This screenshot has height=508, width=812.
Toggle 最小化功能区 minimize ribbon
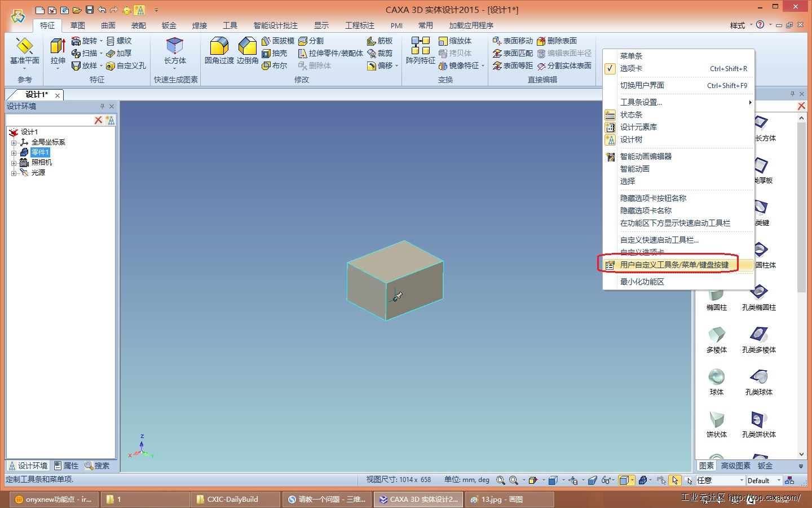coord(678,282)
